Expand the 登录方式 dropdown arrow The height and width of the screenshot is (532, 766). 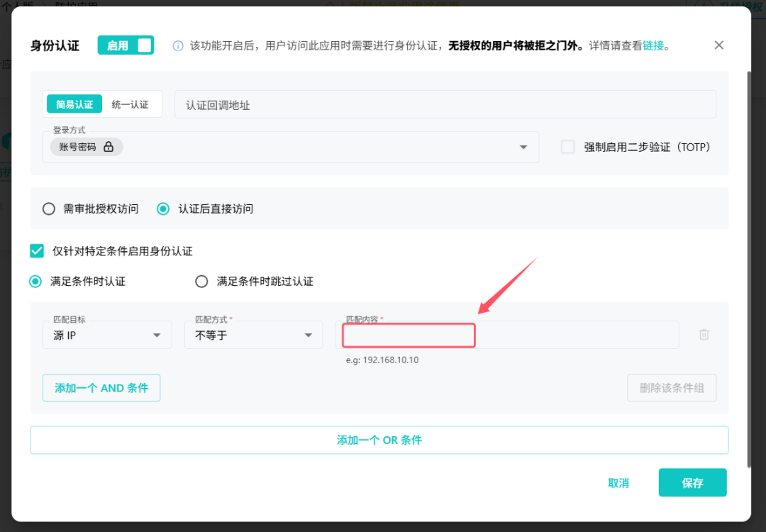click(523, 147)
